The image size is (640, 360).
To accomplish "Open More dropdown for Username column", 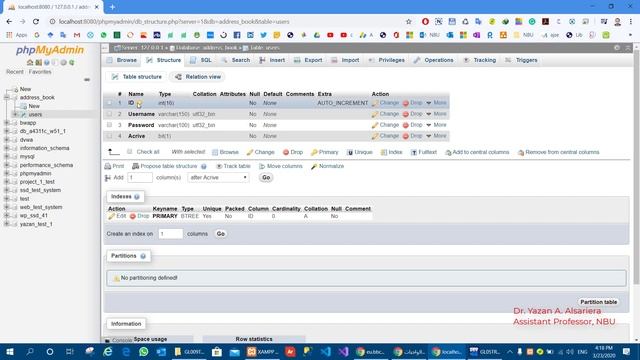I will pos(436,114).
